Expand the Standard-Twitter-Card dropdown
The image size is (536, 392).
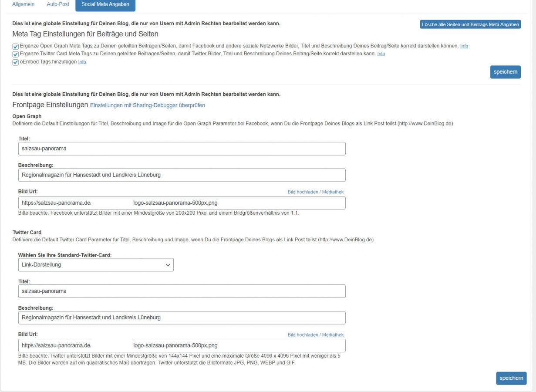[96, 265]
